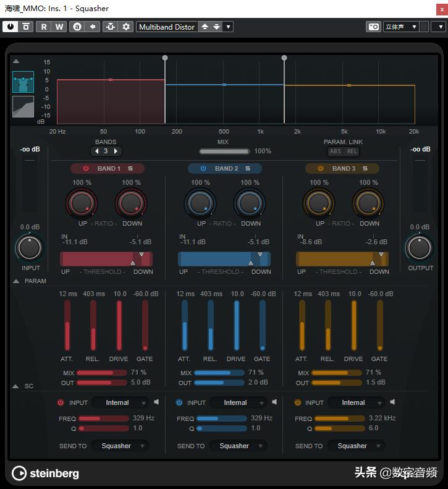448x489 pixels.
Task: Open plugin settings gear icon
Action: tap(126, 27)
